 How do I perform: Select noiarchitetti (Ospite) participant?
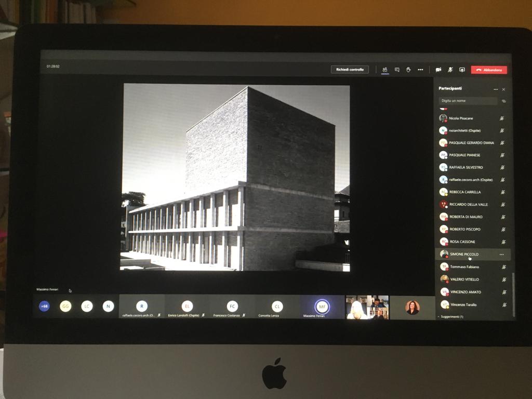pos(473,130)
